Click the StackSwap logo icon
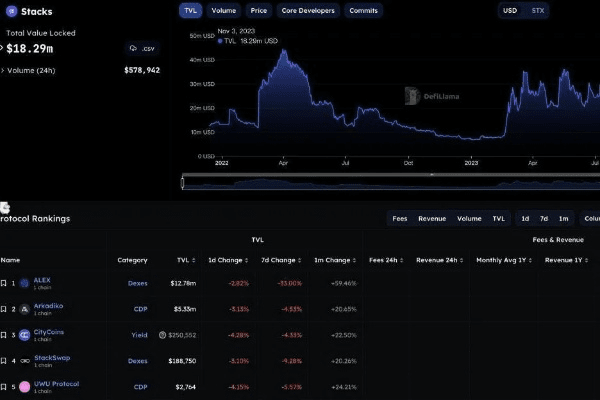The width and height of the screenshot is (600, 400). tap(25, 360)
